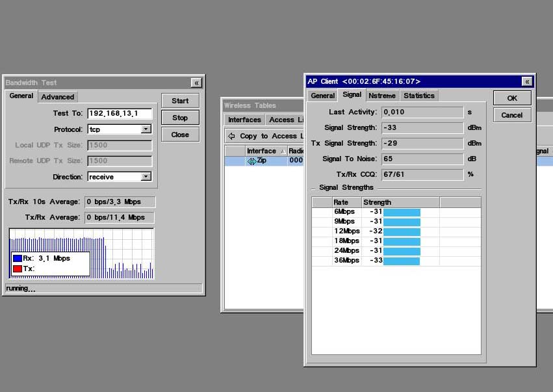Open the Statistics tab in AP Client

pos(419,96)
